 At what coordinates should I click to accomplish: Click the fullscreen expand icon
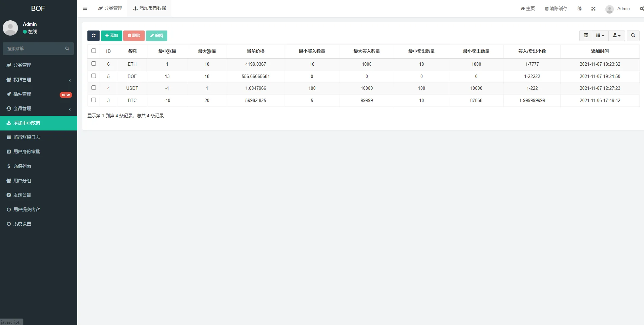pyautogui.click(x=593, y=9)
